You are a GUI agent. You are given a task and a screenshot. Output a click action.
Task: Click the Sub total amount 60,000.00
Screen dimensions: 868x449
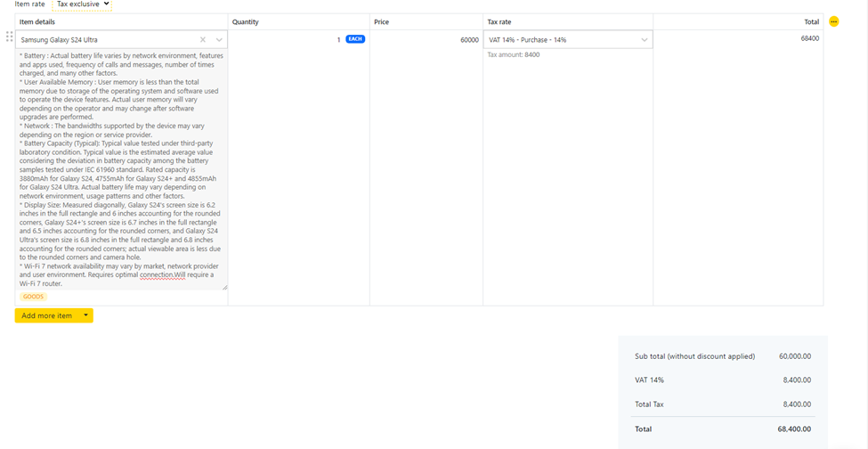pos(794,356)
